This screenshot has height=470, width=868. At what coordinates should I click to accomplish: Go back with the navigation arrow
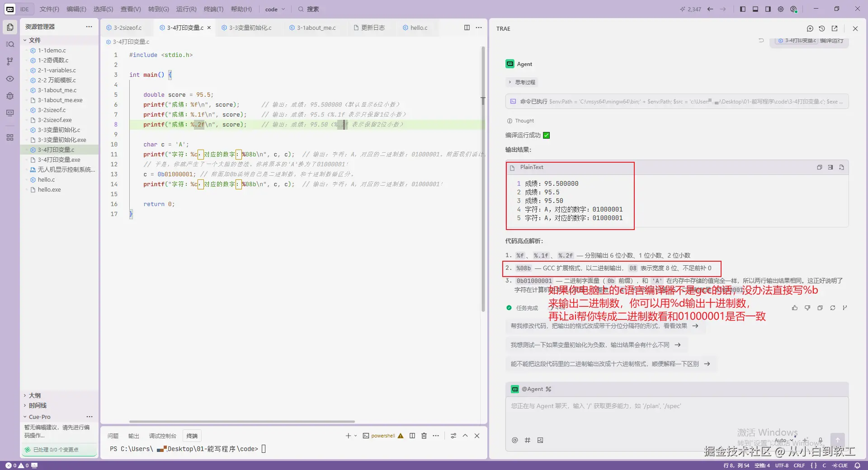click(x=710, y=9)
